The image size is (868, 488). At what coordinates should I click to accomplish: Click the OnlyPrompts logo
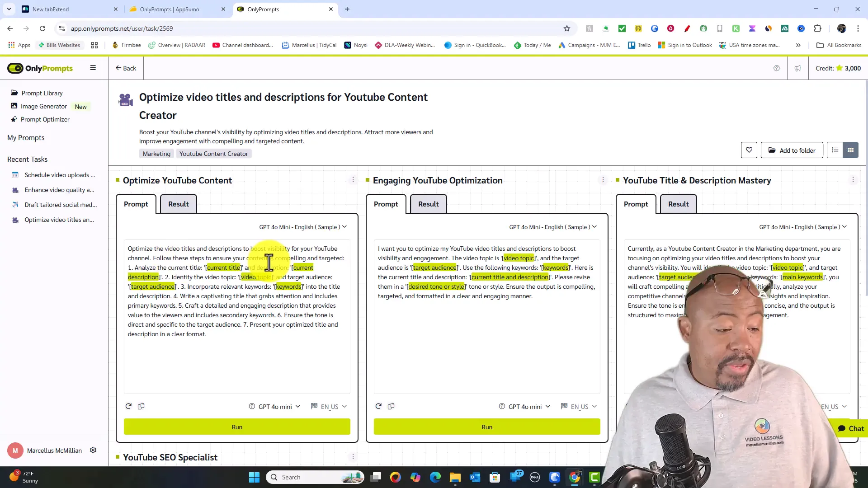coord(40,68)
